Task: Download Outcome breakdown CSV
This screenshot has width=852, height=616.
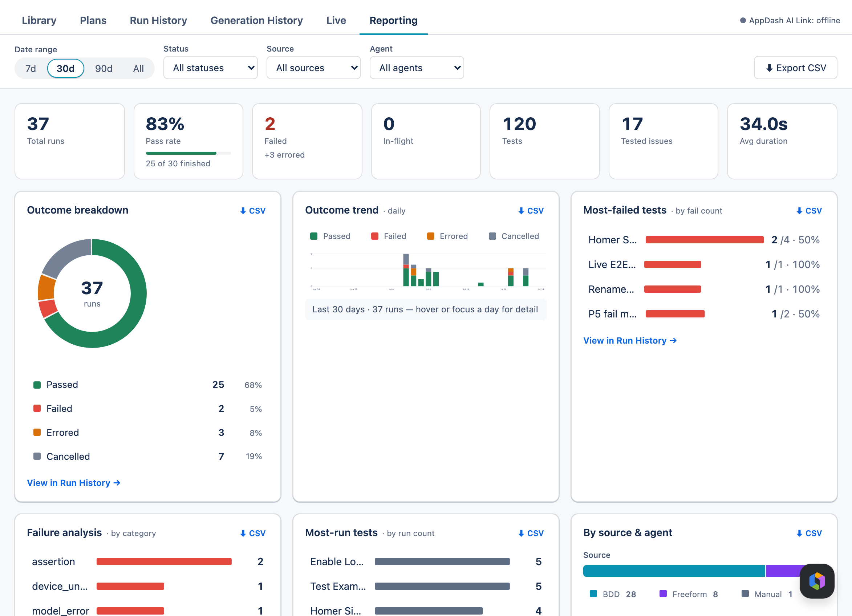Action: click(x=253, y=211)
